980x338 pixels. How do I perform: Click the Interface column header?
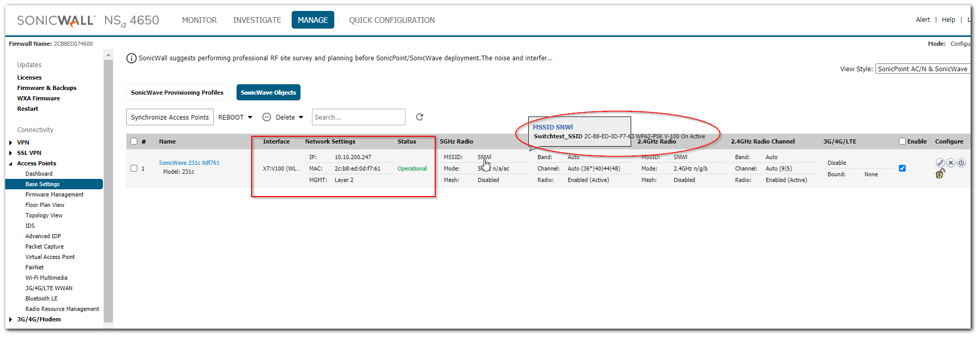[277, 141]
